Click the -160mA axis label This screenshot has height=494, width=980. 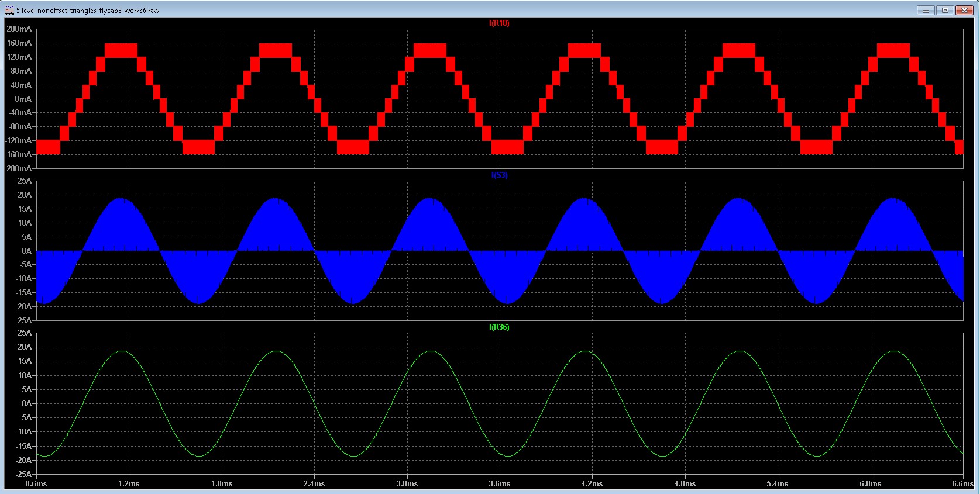(x=18, y=154)
